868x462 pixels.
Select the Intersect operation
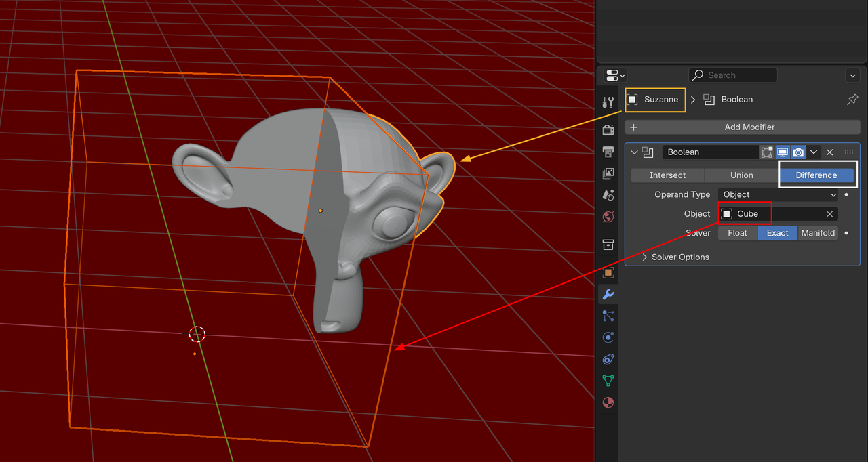[x=667, y=175]
